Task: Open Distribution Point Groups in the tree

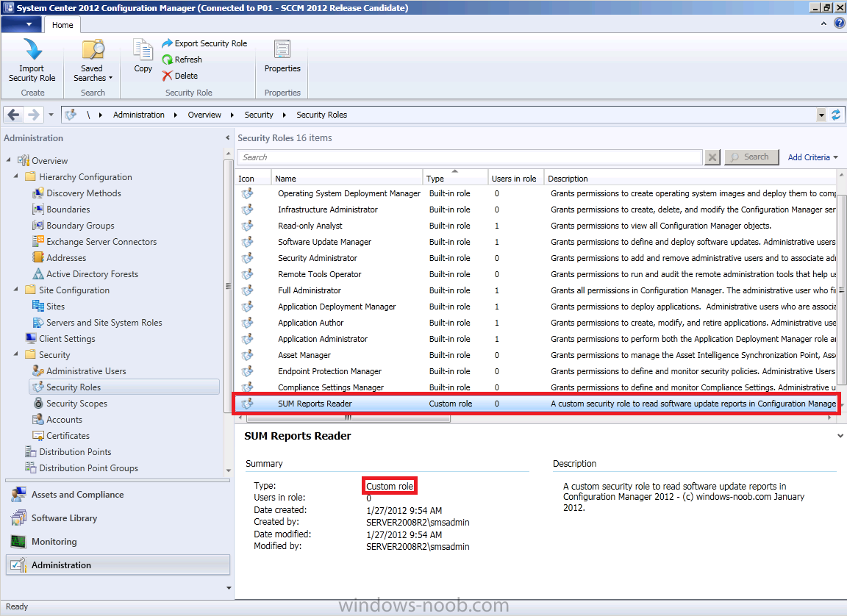Action: 88,468
